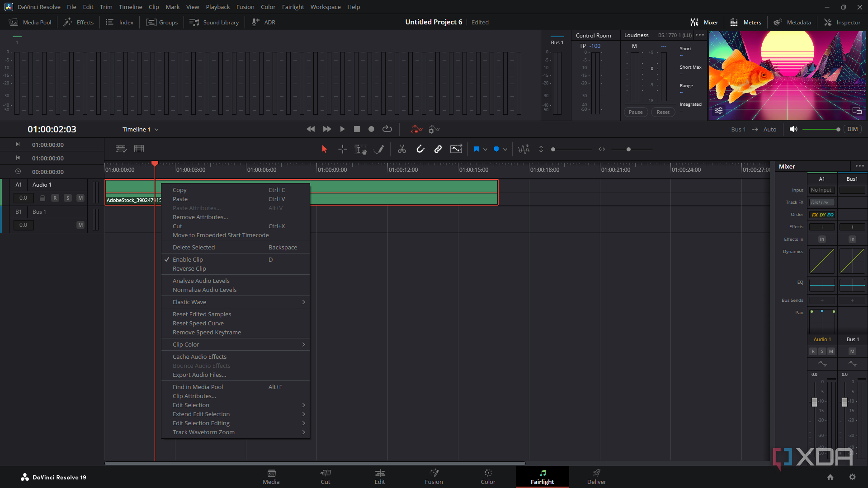Expand Edit Selection submenu
The height and width of the screenshot is (488, 868).
236,405
